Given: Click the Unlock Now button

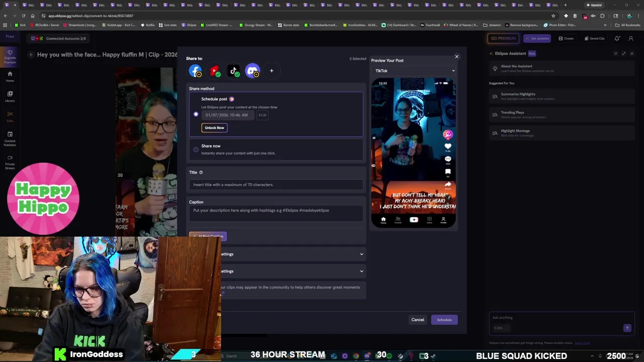Looking at the screenshot, I should click(214, 128).
